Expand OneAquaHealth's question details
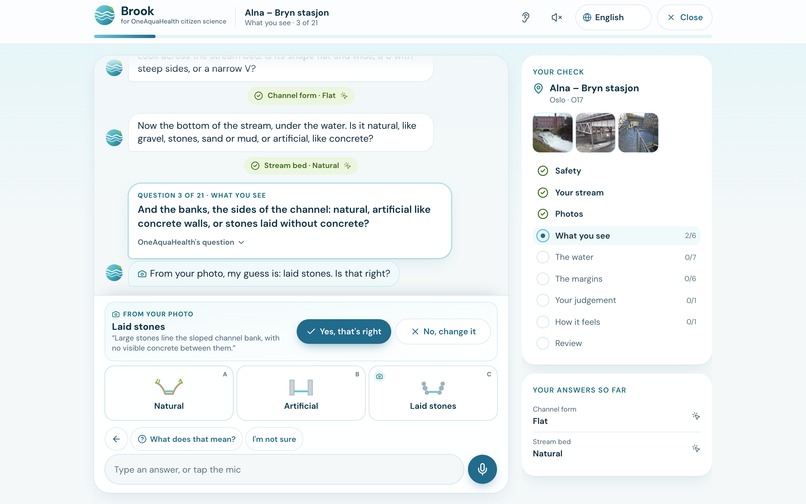Viewport: 806px width, 504px height. (x=191, y=242)
